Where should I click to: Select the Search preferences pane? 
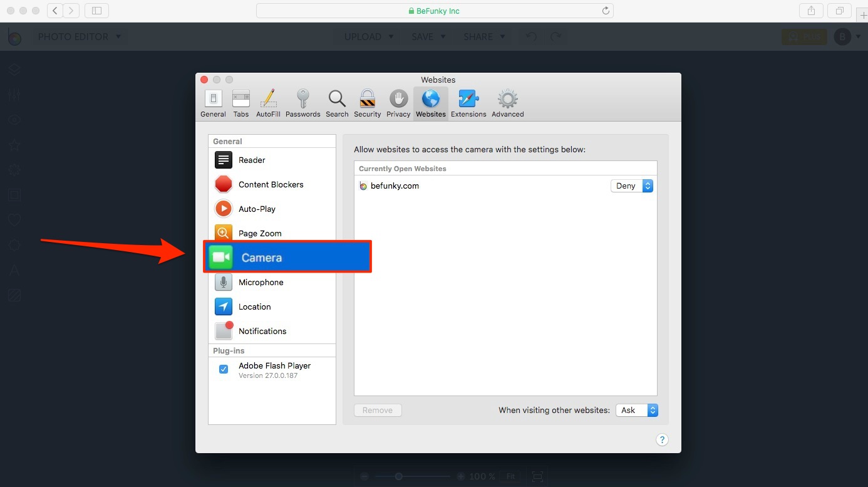coord(337,103)
